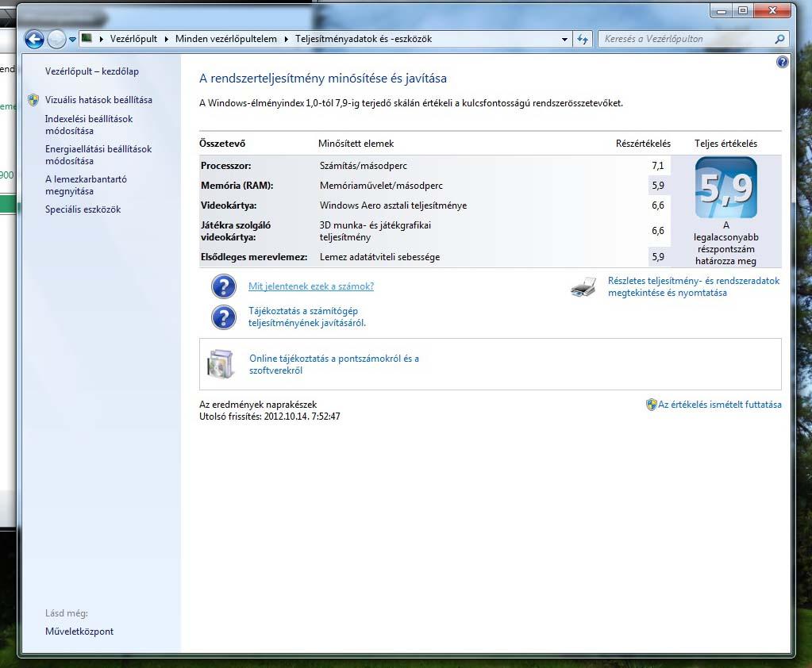Click the Teljes értékelés column header

725,144
